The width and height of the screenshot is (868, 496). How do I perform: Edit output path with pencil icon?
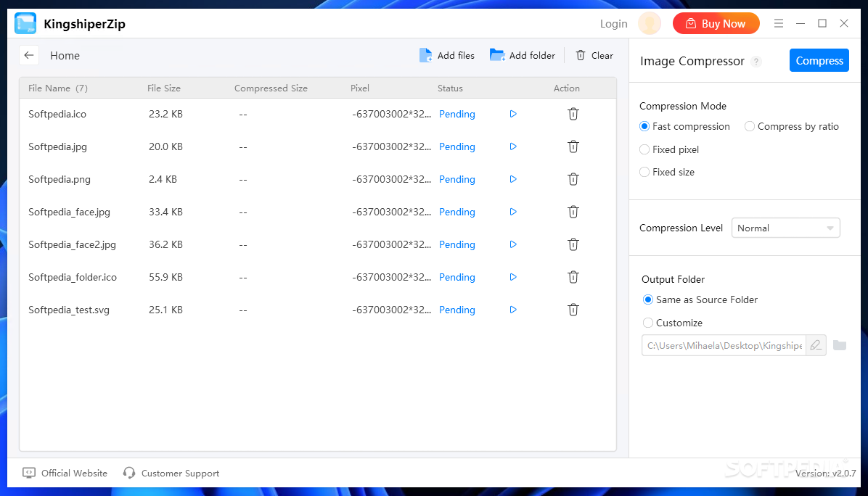click(816, 345)
